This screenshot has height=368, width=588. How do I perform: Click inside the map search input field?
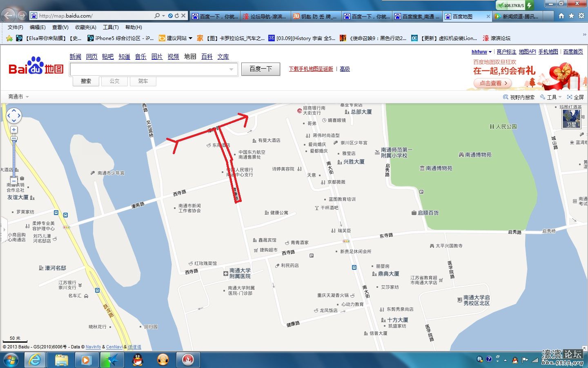click(151, 69)
